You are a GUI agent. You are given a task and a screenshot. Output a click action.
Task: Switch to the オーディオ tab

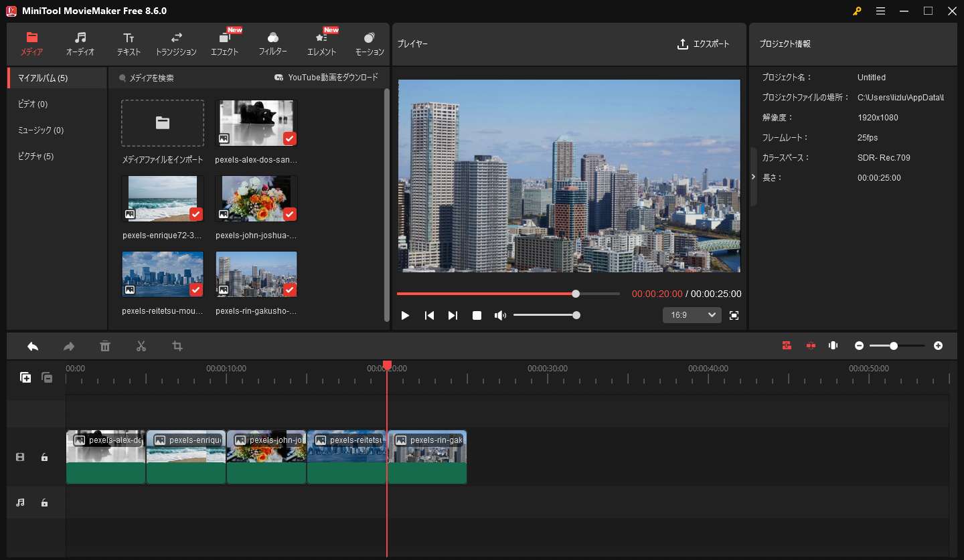coord(80,43)
